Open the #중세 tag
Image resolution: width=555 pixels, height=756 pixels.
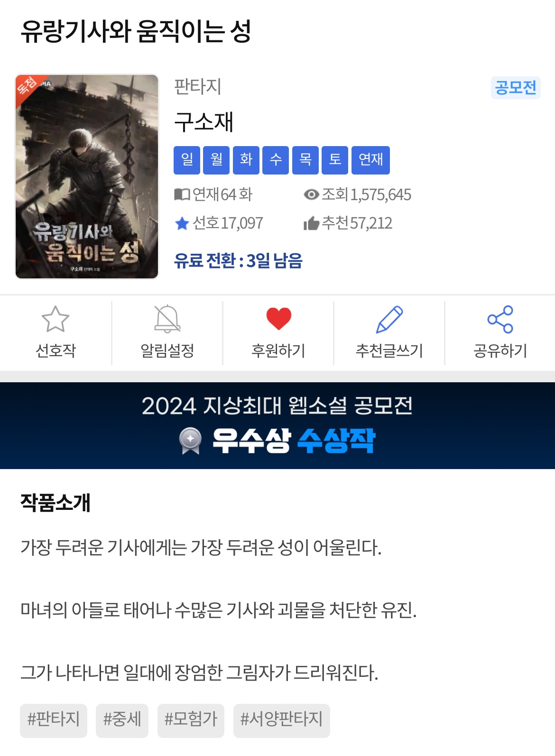click(x=122, y=720)
